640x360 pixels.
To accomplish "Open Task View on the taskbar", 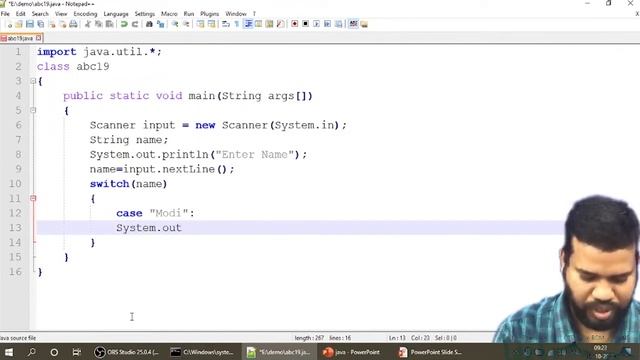I will pyautogui.click(x=76, y=352).
